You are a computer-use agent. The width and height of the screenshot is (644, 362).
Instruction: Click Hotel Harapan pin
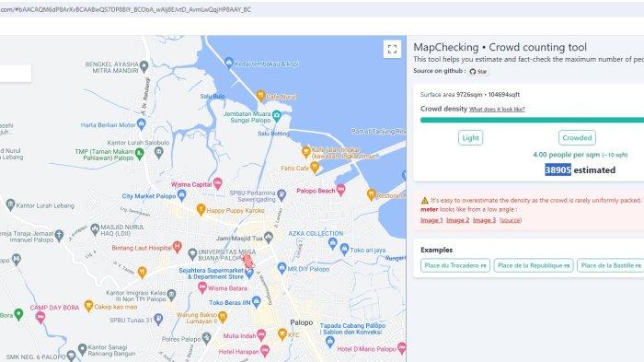pyautogui.click(x=265, y=351)
